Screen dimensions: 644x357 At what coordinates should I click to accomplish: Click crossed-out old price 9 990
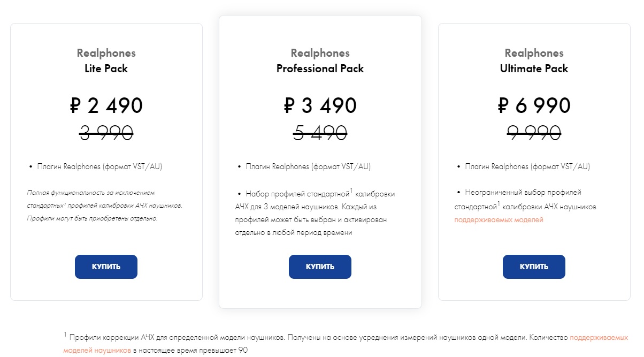[534, 132]
